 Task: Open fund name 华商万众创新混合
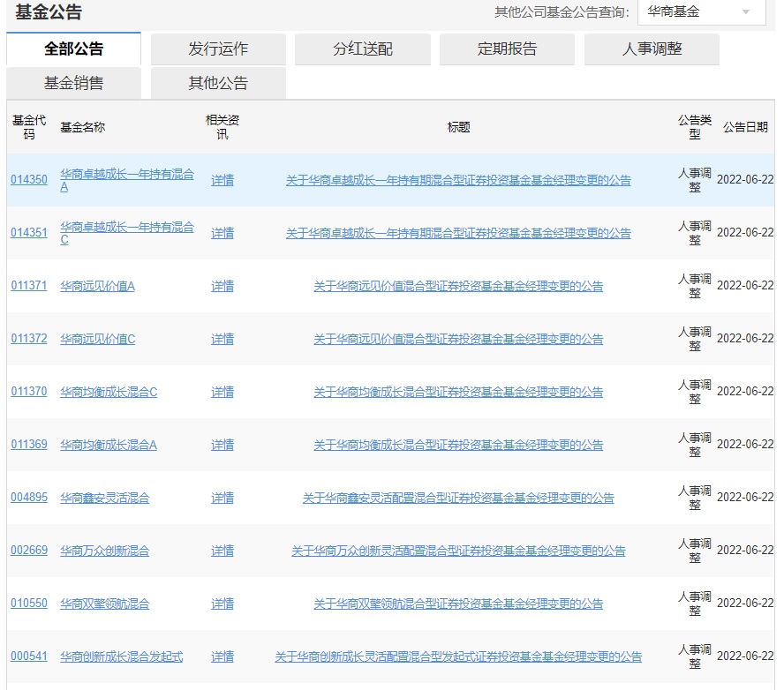tap(104, 551)
